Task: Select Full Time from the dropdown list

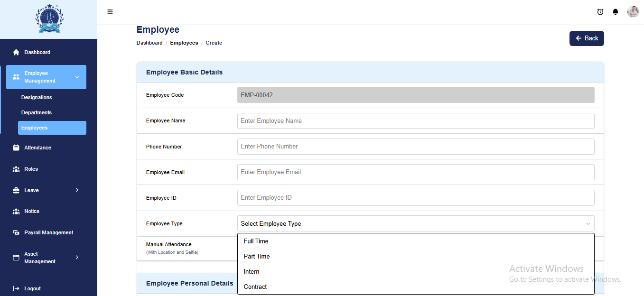Action: click(256, 241)
